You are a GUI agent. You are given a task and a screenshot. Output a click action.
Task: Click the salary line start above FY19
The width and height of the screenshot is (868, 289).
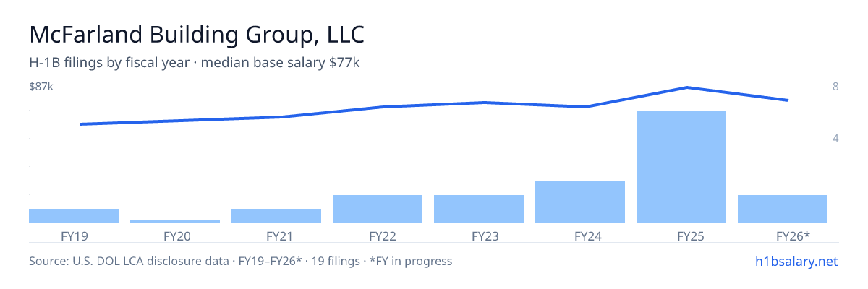point(80,124)
